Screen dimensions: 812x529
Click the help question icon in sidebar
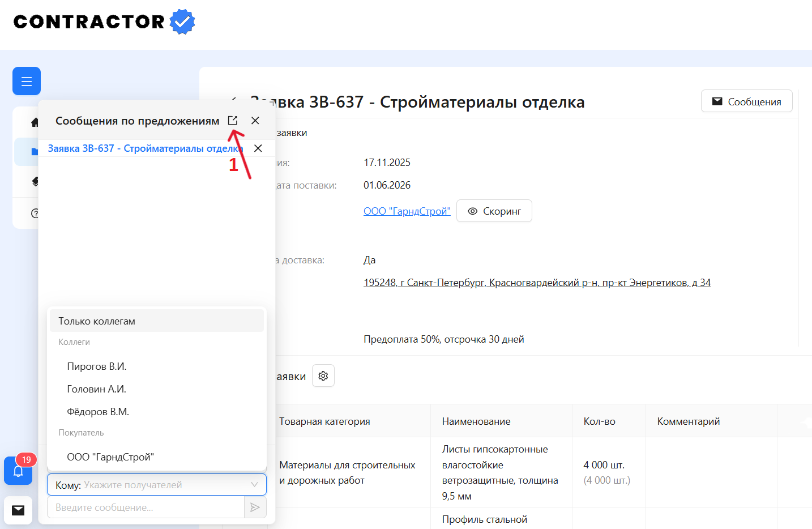[x=35, y=214]
